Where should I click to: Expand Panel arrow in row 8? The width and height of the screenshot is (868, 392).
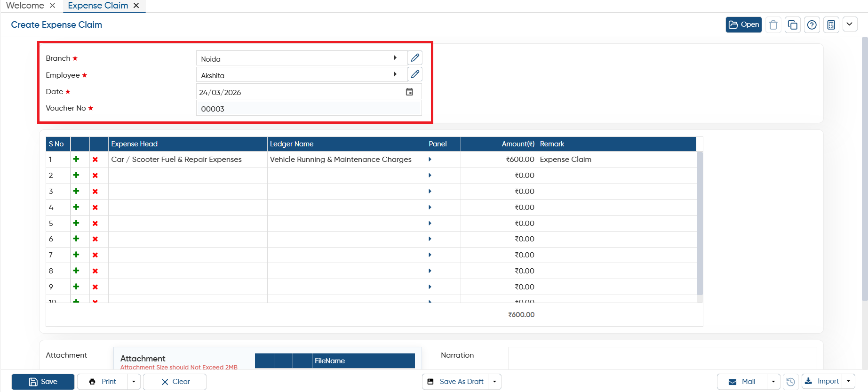pyautogui.click(x=430, y=271)
